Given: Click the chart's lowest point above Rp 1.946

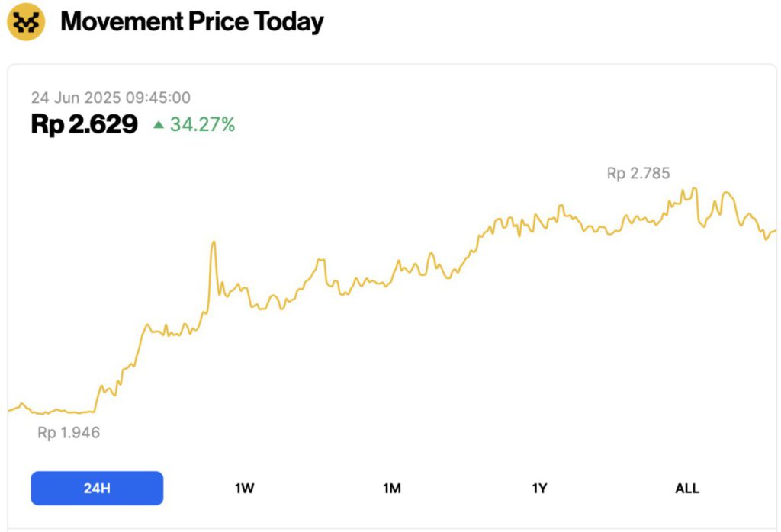Looking at the screenshot, I should [x=46, y=414].
